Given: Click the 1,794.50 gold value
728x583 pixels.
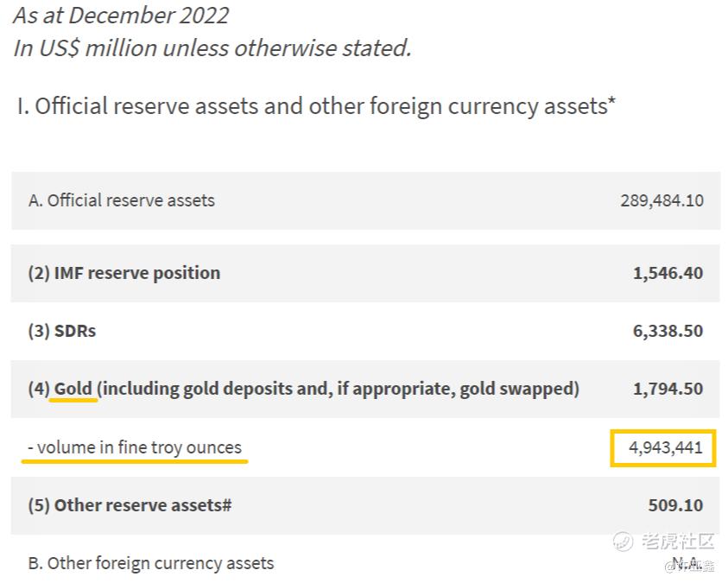Looking at the screenshot, I should 668,389.
